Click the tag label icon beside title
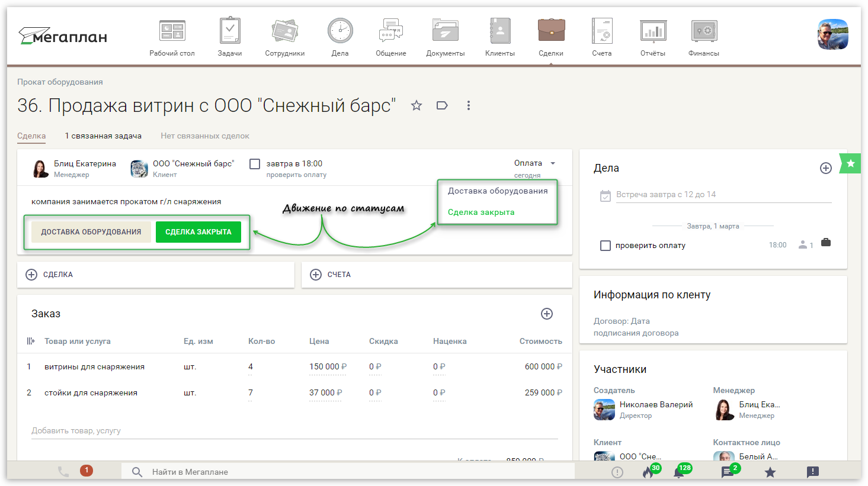 point(442,105)
